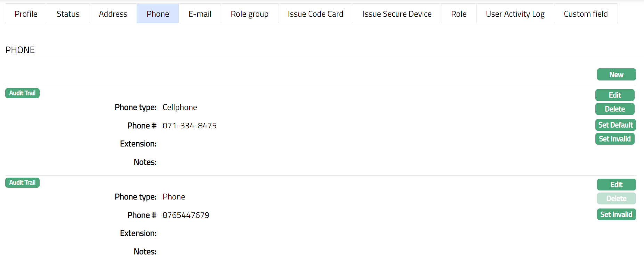Screen dimensions: 644x264
Task: Delete the Cellphone phone record
Action: pyautogui.click(x=615, y=109)
